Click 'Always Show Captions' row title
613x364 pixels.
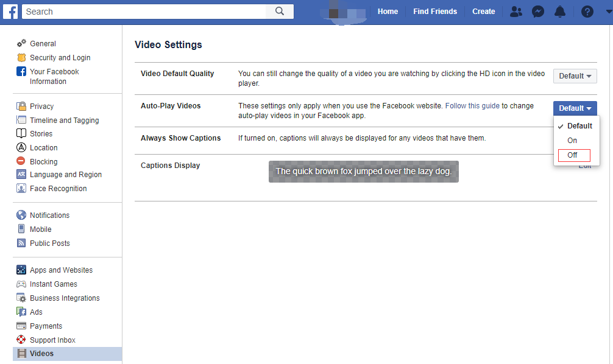pos(180,138)
